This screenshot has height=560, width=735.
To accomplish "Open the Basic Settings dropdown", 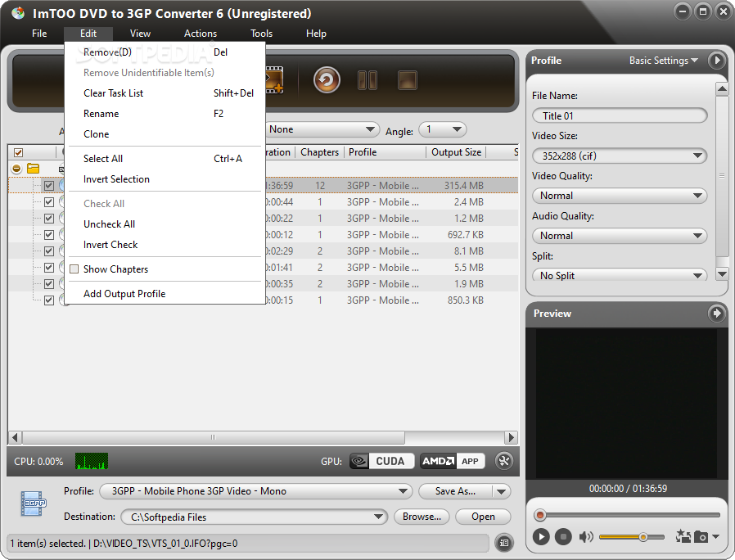I will (663, 61).
